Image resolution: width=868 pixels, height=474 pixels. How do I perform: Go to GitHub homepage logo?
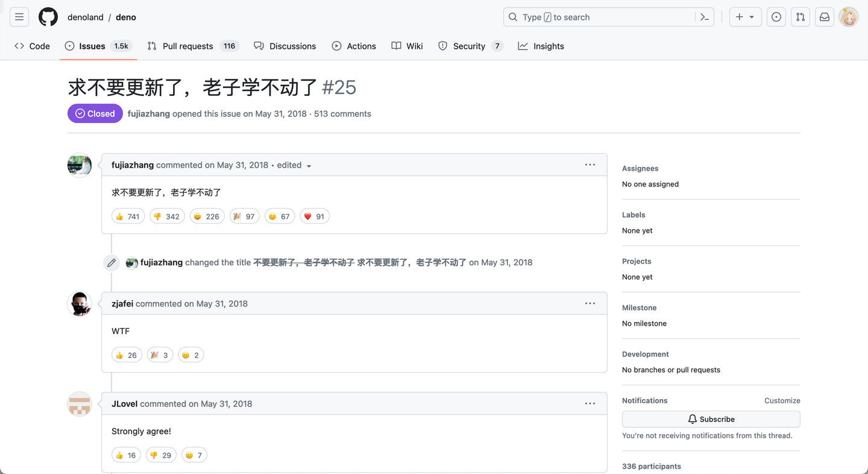tap(48, 17)
